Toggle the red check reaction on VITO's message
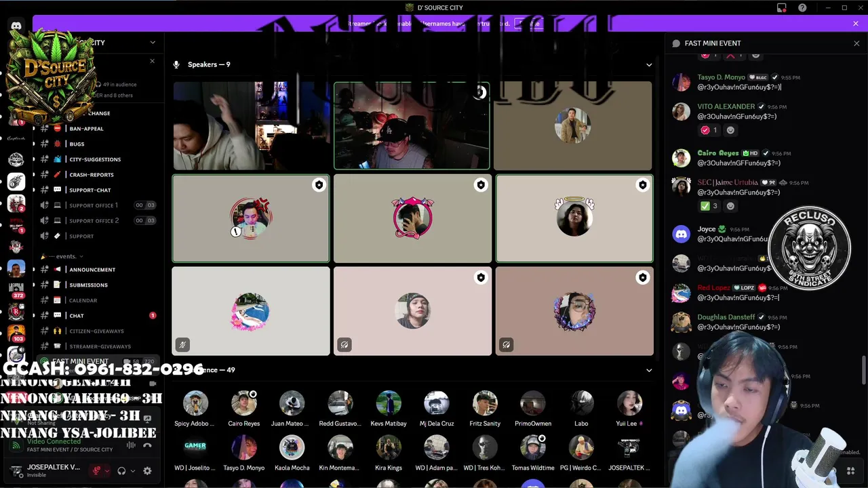This screenshot has width=868, height=488. [709, 130]
